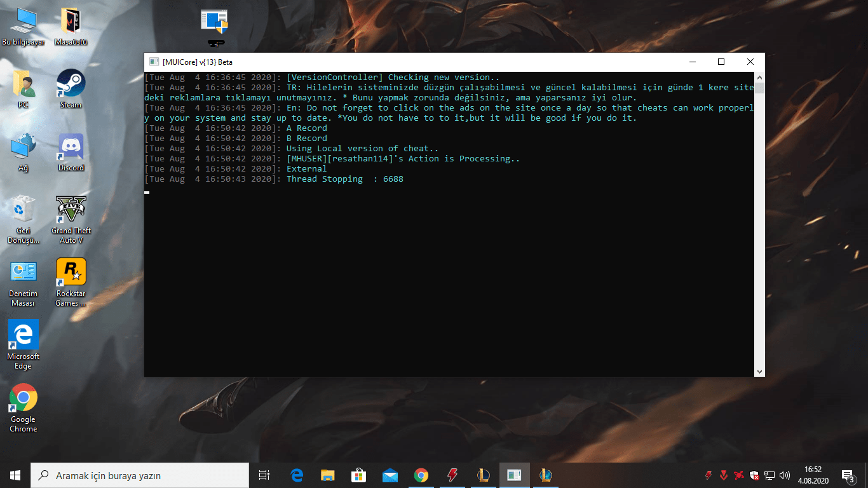Open Chrome from the taskbar
This screenshot has height=488, width=868.
tap(421, 475)
